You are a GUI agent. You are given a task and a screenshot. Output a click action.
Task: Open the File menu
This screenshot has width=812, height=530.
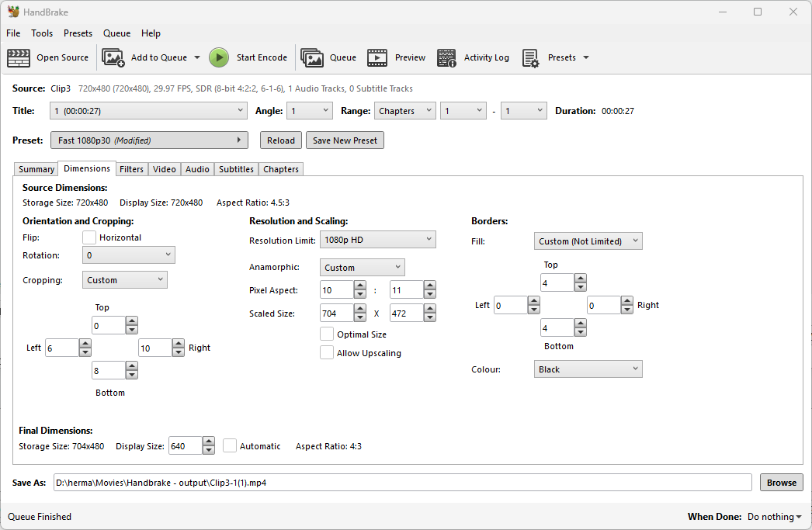click(13, 33)
